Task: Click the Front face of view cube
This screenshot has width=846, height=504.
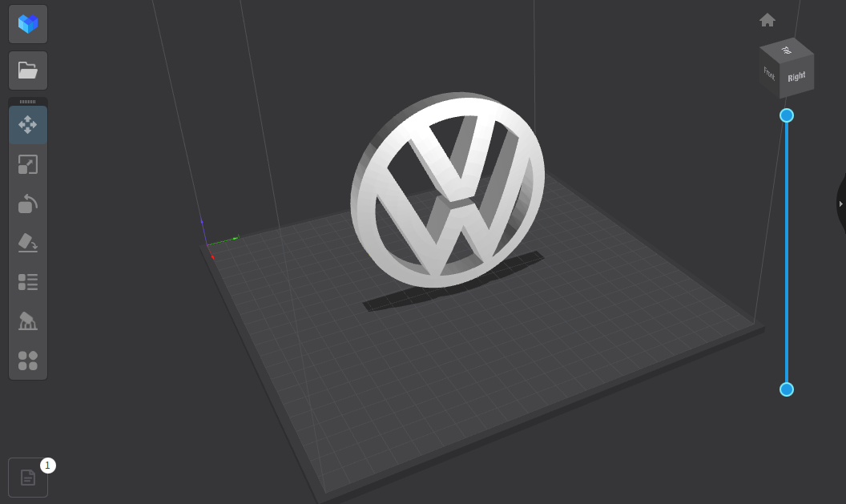Action: (x=769, y=73)
